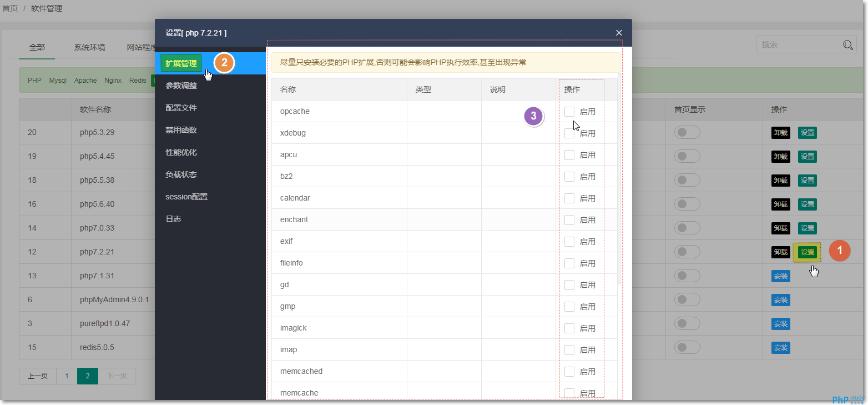Enable the imap extension checkbox
This screenshot has height=405, width=868.
point(569,349)
